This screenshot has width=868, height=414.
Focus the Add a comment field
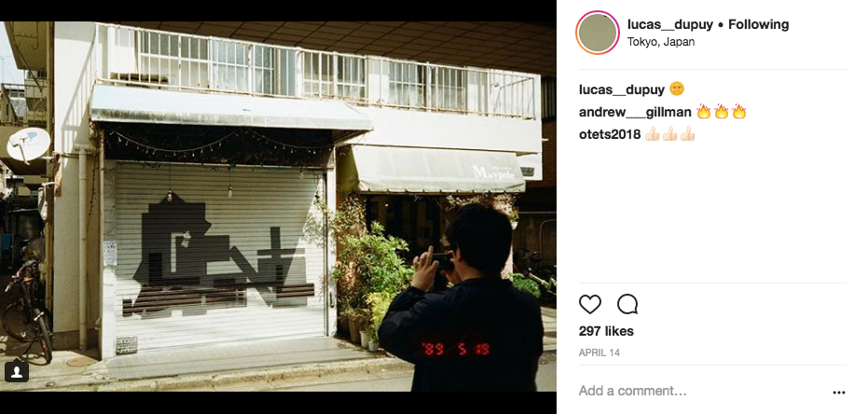click(703, 392)
